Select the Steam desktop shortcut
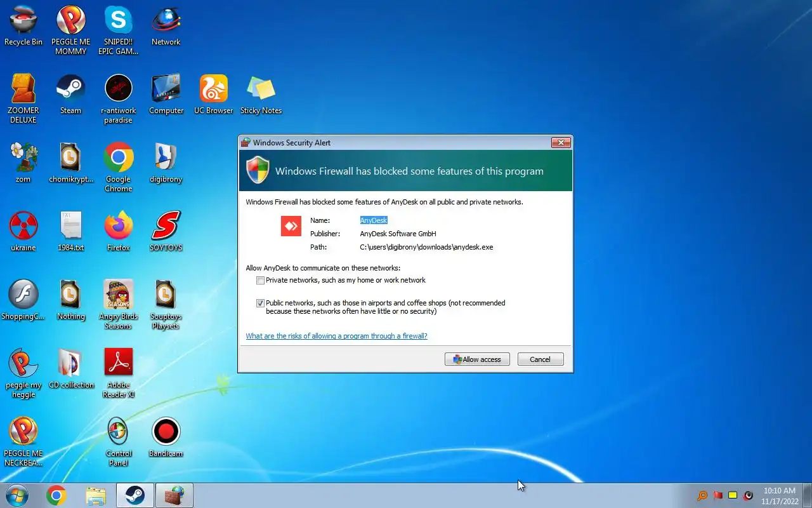This screenshot has width=812, height=508. (71, 95)
